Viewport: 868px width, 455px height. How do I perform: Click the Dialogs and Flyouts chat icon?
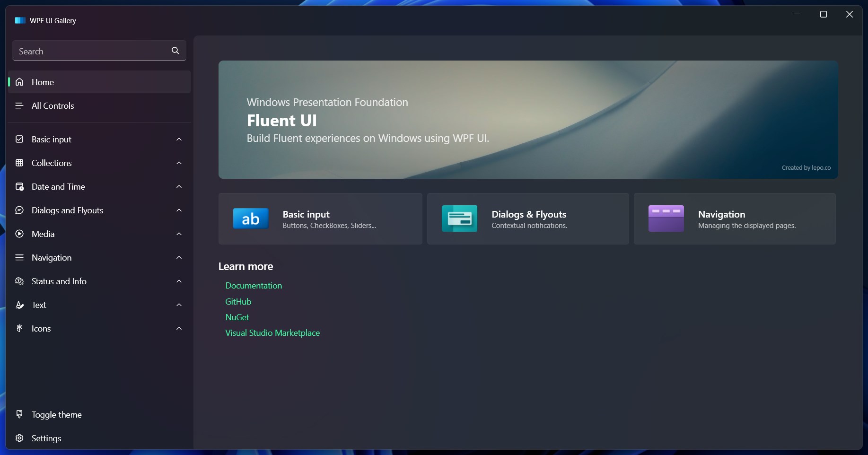[x=19, y=210]
